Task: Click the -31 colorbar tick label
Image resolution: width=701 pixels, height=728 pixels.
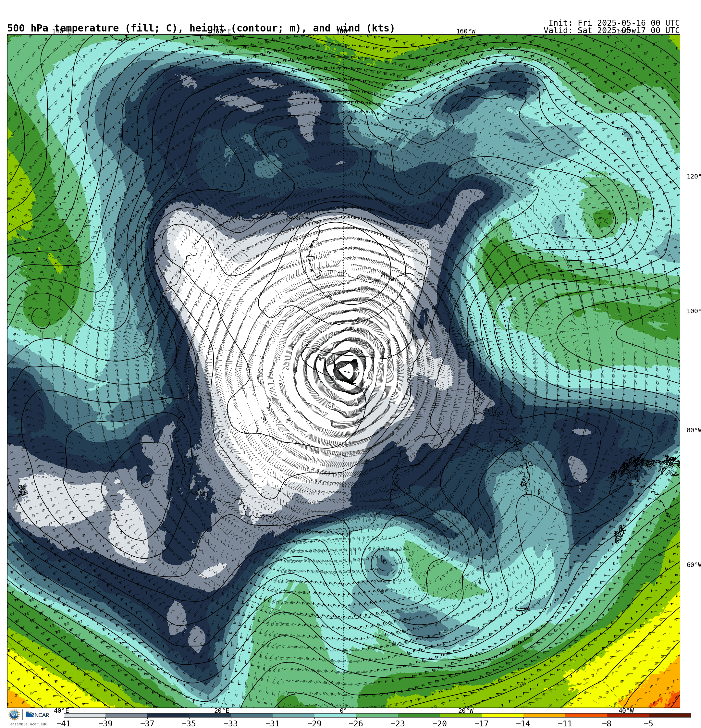Action: 272,723
